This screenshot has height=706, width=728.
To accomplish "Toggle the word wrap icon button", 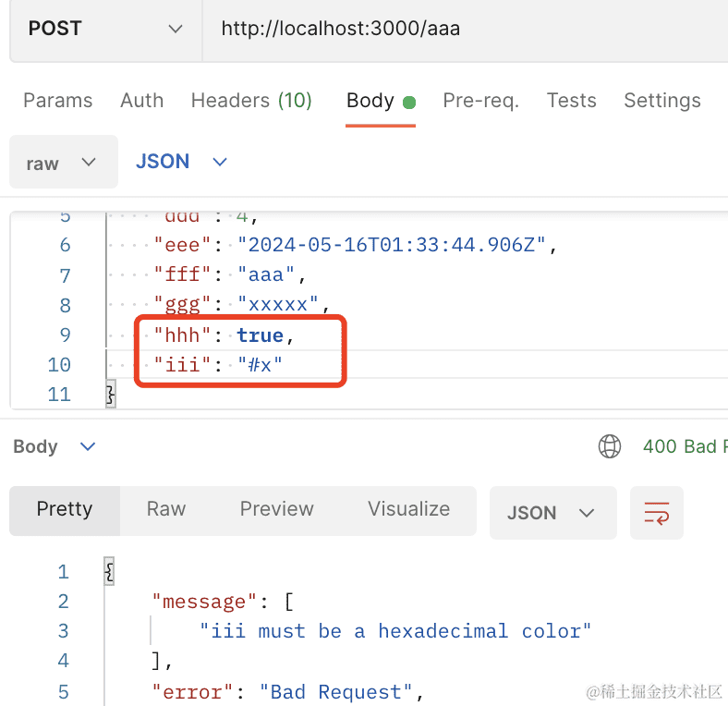I will [x=657, y=513].
